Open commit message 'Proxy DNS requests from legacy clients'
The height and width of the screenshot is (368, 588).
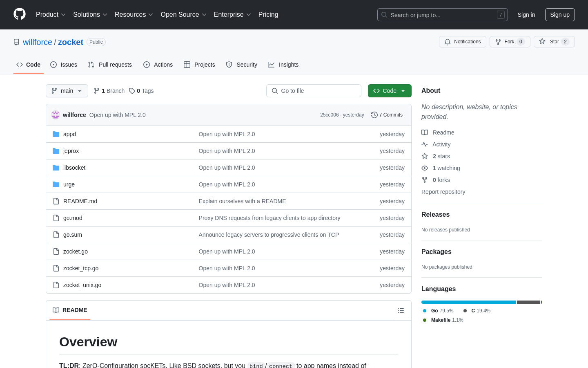click(x=269, y=218)
